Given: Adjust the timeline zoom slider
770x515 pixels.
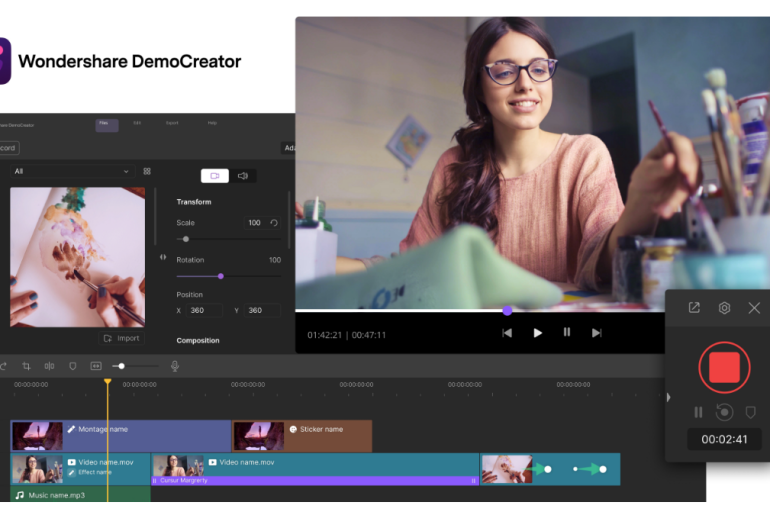Looking at the screenshot, I should coord(121,366).
